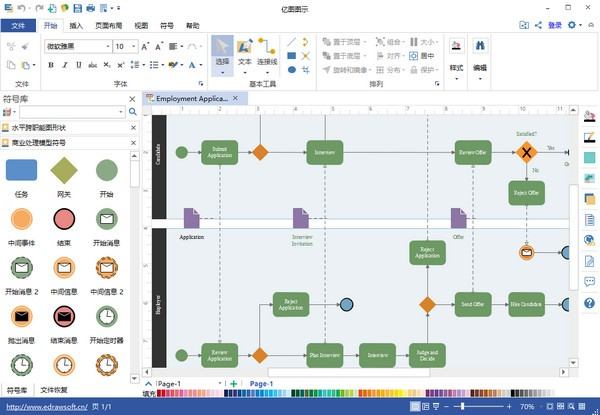Image resolution: width=600 pixels, height=415 pixels.
Task: Select the yellow-green Gateway diamond shape
Action: pyautogui.click(x=64, y=170)
